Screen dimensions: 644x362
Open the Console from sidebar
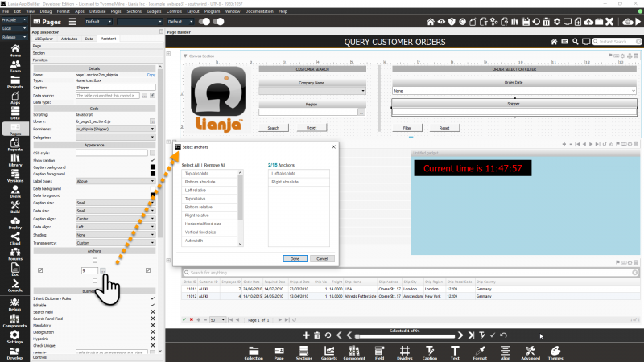[15, 286]
